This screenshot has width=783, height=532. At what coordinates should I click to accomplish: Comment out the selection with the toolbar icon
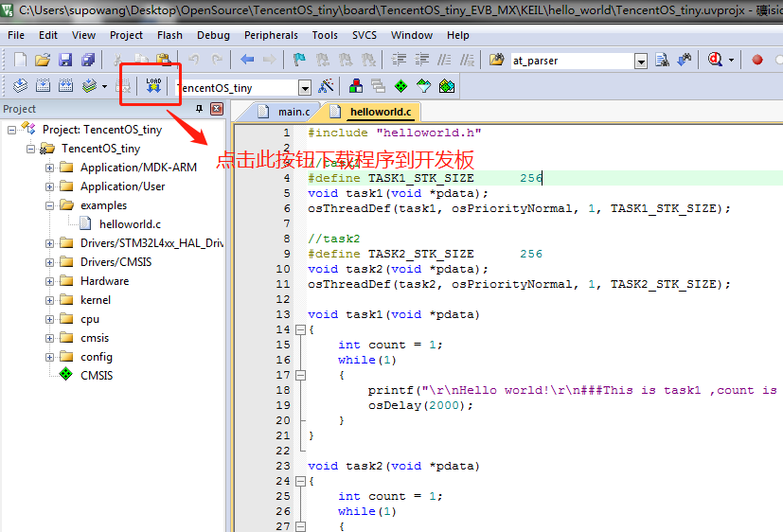click(x=444, y=60)
